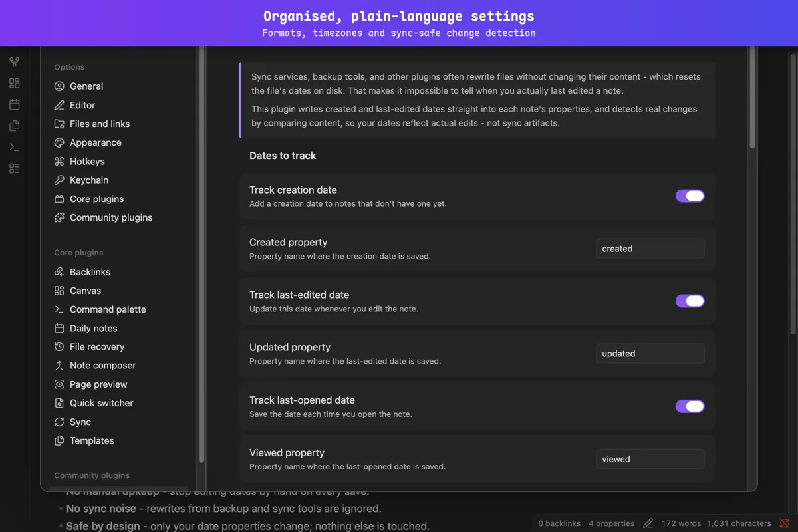Click the Daily notes calendar icon in sidebar
Screen dimensions: 798x532
pos(59,328)
